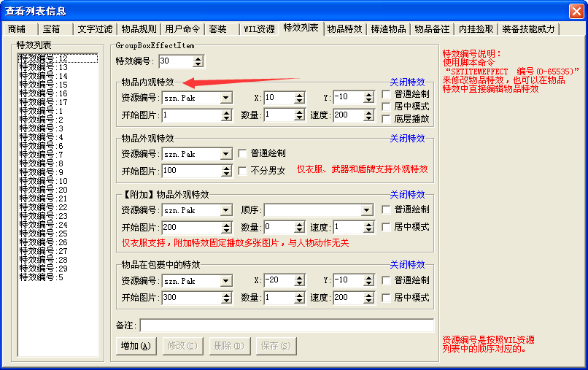Viewport: 588px width, 370px height.
Task: Open the 顺序 dropdown
Action: pos(367,210)
